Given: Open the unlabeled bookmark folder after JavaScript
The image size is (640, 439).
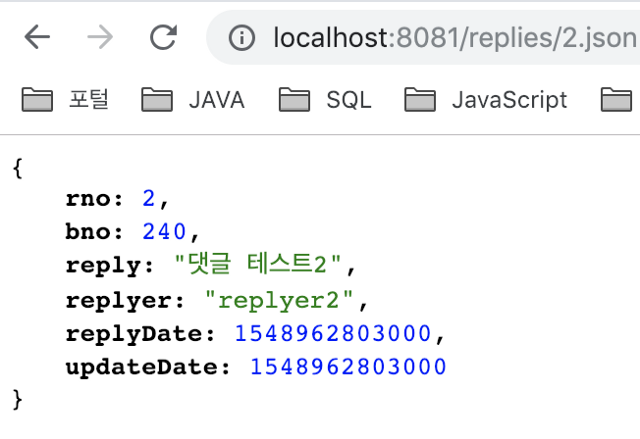Looking at the screenshot, I should (616, 100).
